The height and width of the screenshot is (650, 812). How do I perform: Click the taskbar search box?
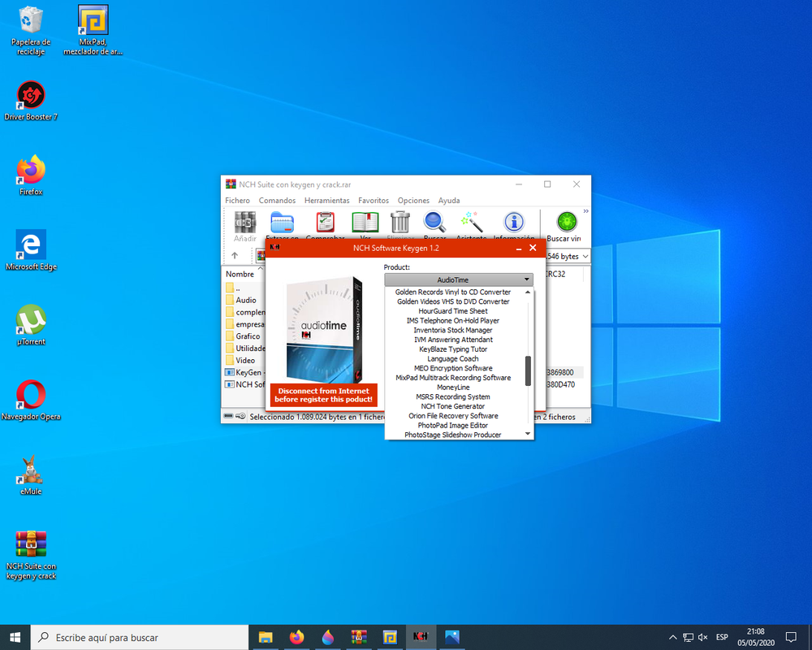pos(140,638)
